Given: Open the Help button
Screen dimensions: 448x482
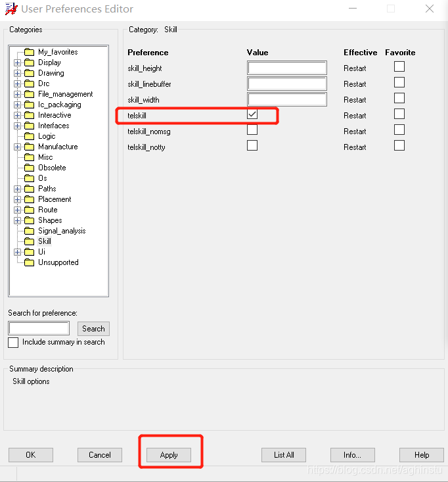Looking at the screenshot, I should tap(422, 455).
